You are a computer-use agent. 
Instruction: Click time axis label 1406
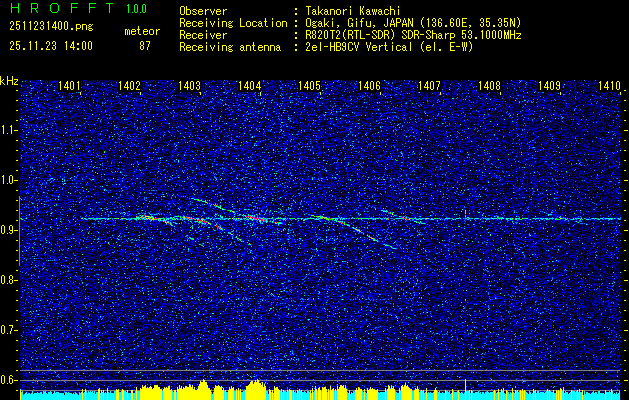tap(369, 85)
